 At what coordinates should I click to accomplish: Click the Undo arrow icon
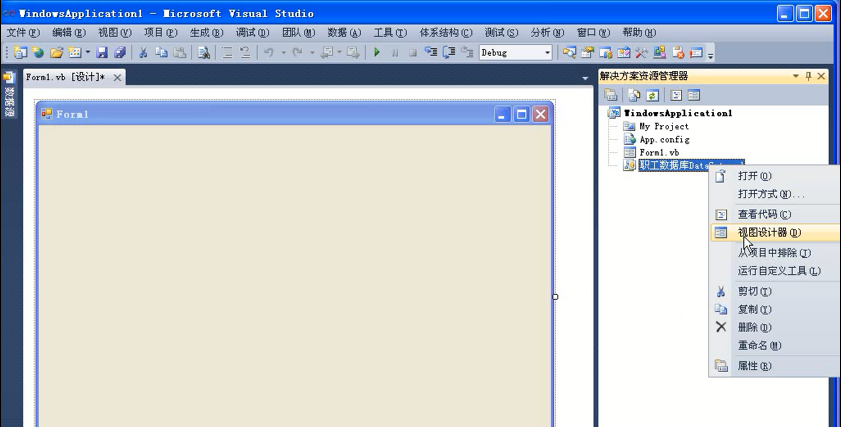coord(269,53)
